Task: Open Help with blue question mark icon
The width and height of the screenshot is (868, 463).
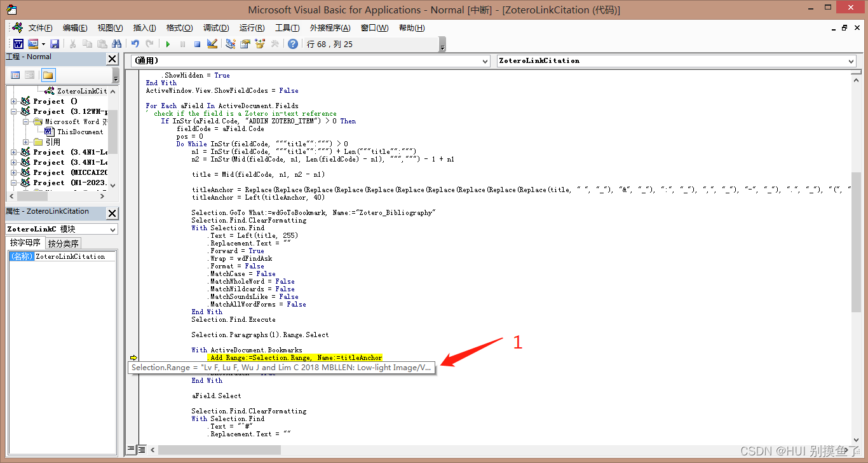Action: coord(292,44)
